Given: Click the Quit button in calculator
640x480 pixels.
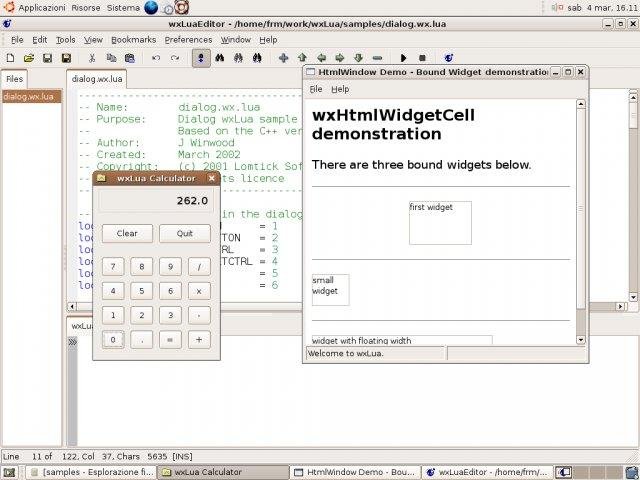Looking at the screenshot, I should point(184,233).
